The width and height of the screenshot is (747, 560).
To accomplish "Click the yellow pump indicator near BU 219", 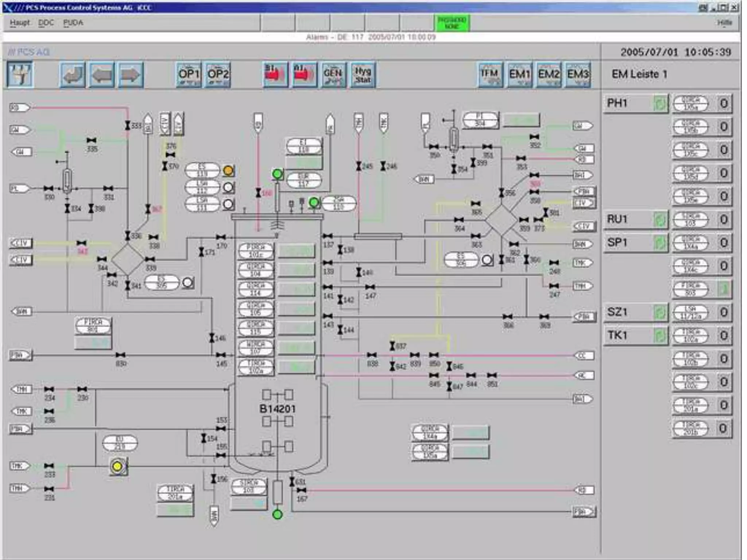I will (x=117, y=466).
